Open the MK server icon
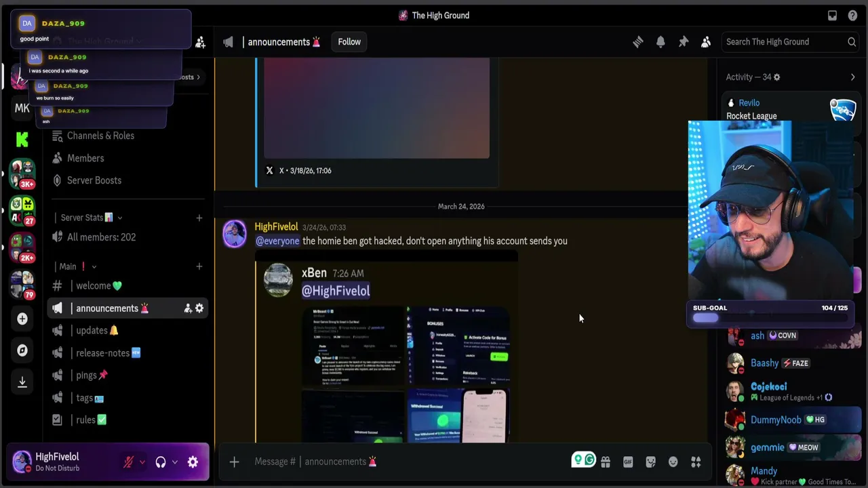 point(22,108)
